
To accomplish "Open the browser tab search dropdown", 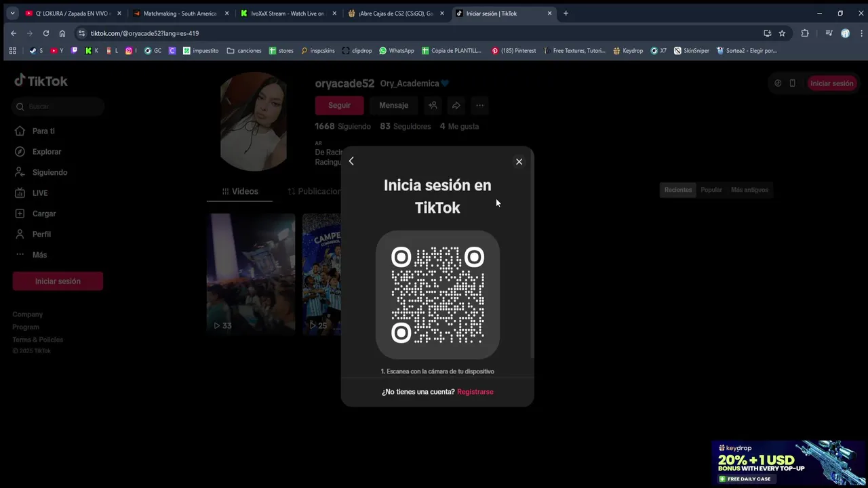I will click(x=12, y=13).
